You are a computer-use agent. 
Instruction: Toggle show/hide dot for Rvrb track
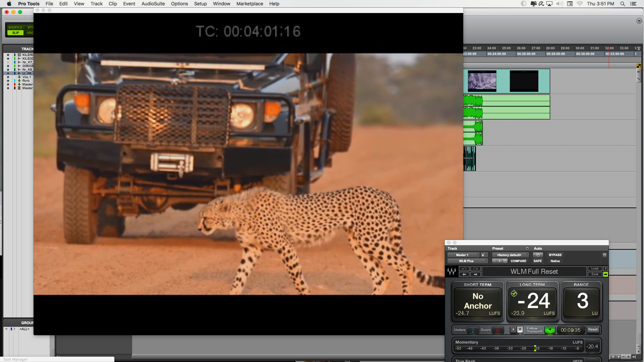point(8,80)
